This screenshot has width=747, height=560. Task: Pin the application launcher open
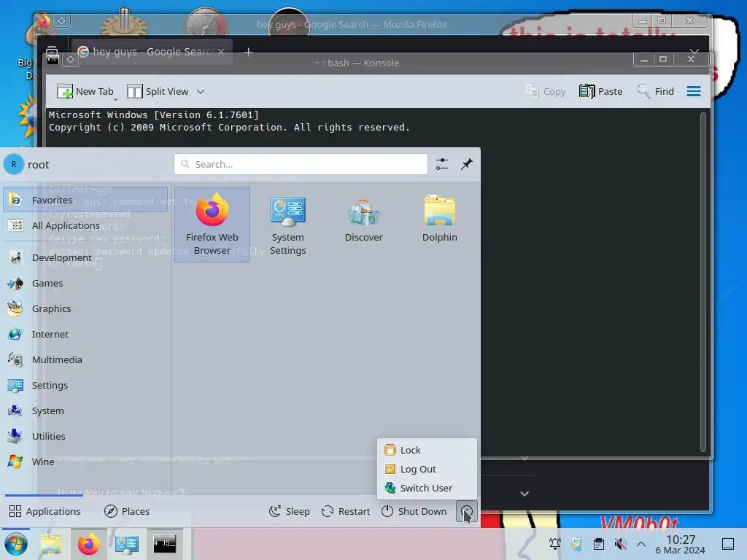[467, 164]
